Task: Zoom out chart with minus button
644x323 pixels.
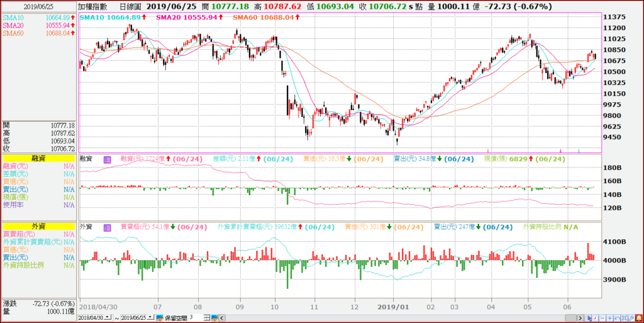Action: pos(602,318)
